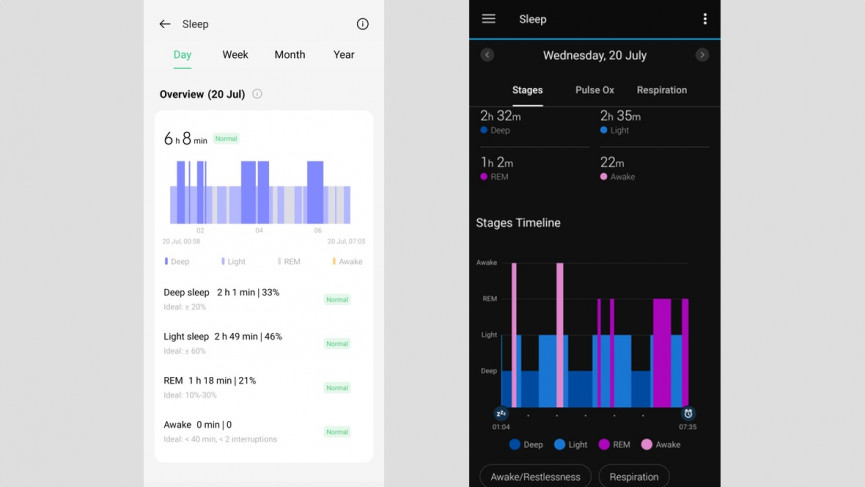Click the "Stages Timeline" heading
The image size is (865, 487).
518,223
